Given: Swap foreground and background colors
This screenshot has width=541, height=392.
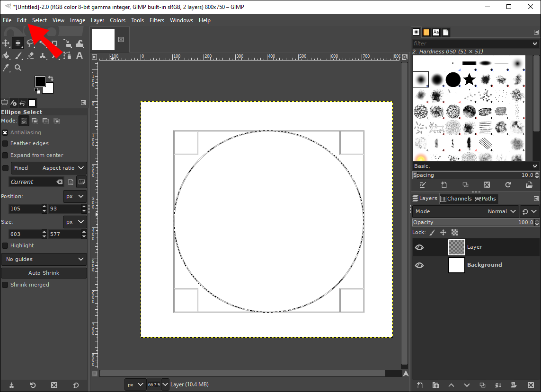Looking at the screenshot, I should point(51,78).
